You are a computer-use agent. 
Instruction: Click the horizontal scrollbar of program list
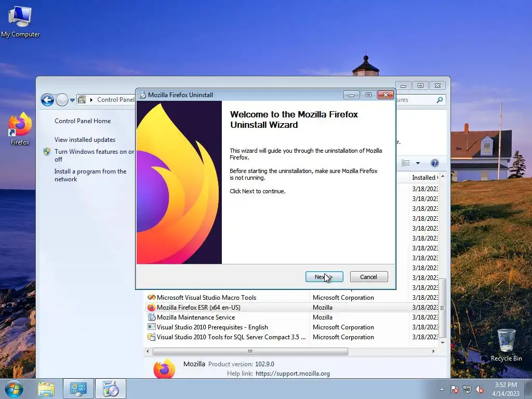[x=250, y=351]
